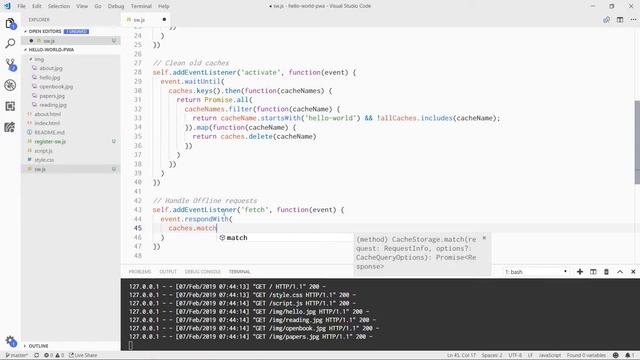Open the File menu
The image size is (640, 360).
click(x=21, y=6)
